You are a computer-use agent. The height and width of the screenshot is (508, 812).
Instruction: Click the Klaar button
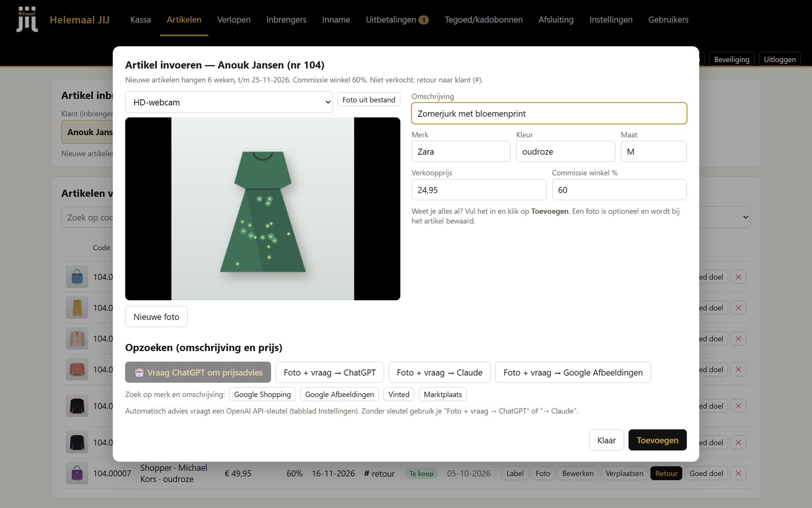(x=606, y=440)
